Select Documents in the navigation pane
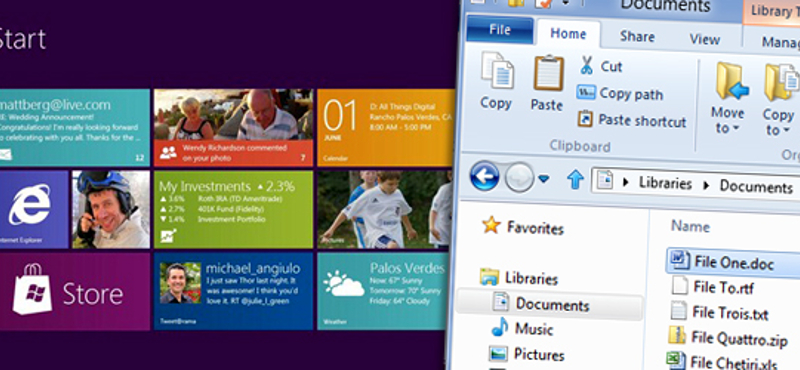 pos(553,305)
